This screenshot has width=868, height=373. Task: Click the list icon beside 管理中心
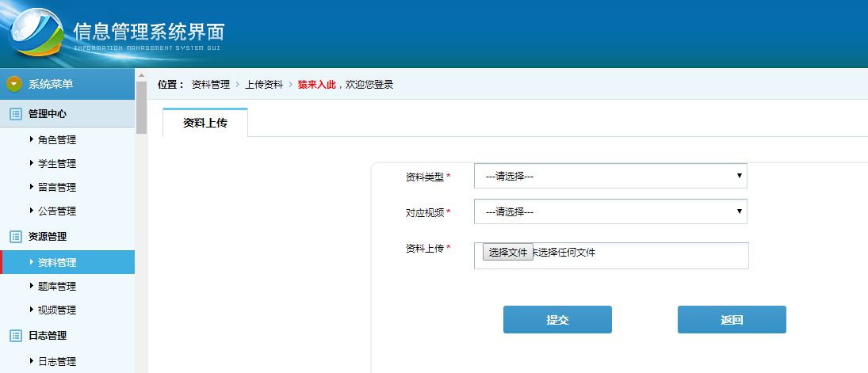click(16, 114)
